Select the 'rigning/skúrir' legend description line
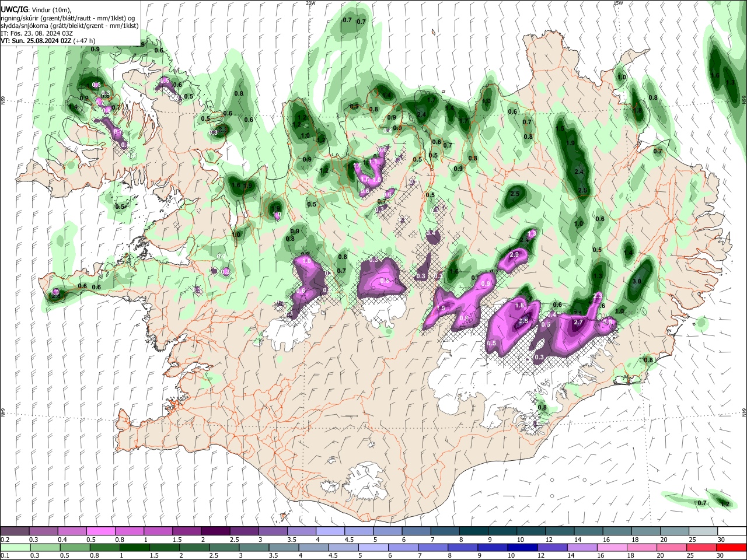Image resolution: width=747 pixels, height=560 pixels. (x=68, y=17)
